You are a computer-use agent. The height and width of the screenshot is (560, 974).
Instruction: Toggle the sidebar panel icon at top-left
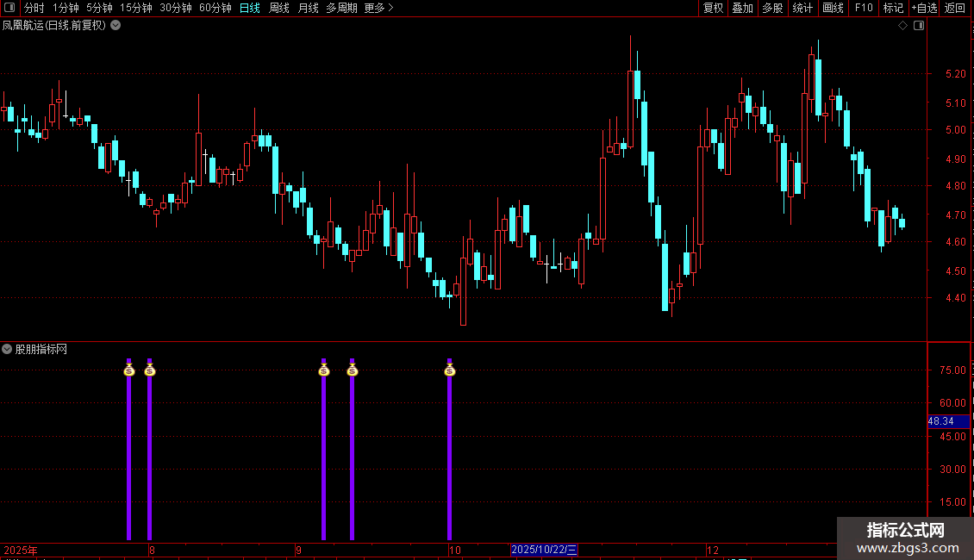click(x=9, y=8)
